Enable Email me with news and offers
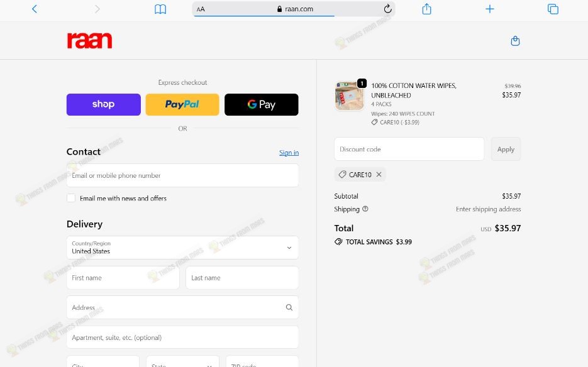This screenshot has width=588, height=367. [x=71, y=198]
